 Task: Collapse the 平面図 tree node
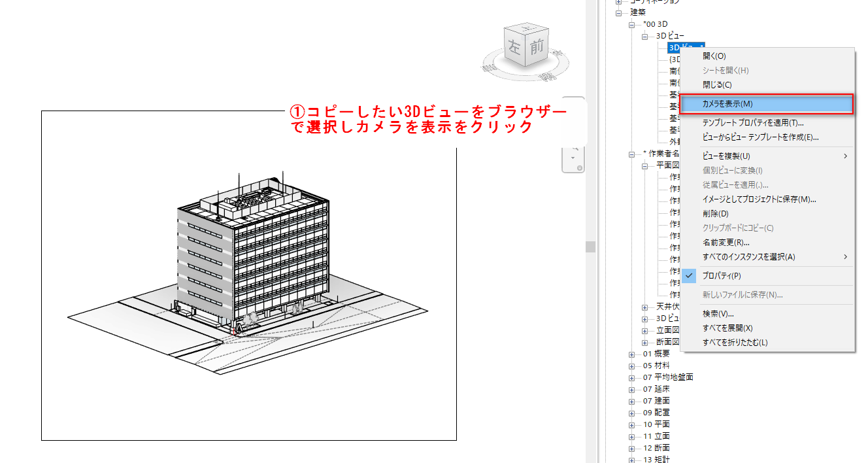point(644,165)
